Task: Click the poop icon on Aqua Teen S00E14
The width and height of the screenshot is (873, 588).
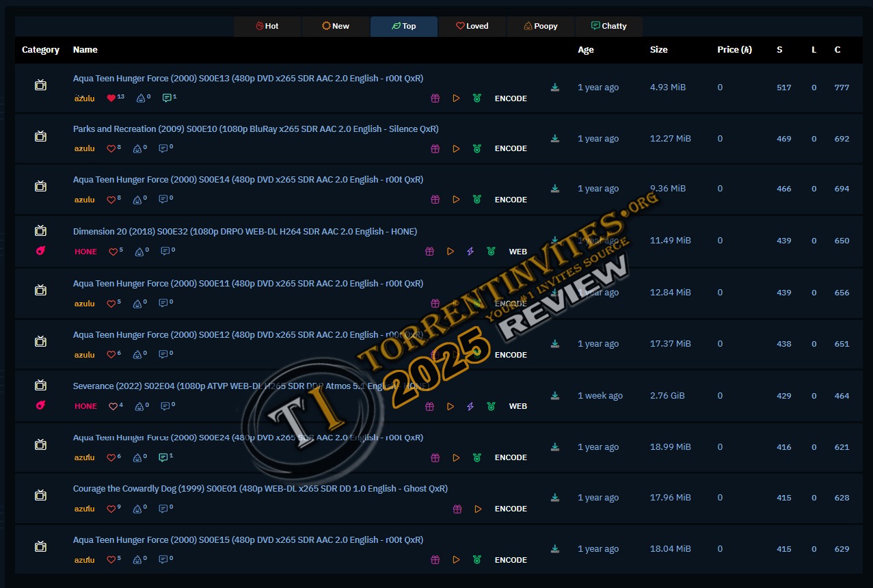Action: coord(139,200)
